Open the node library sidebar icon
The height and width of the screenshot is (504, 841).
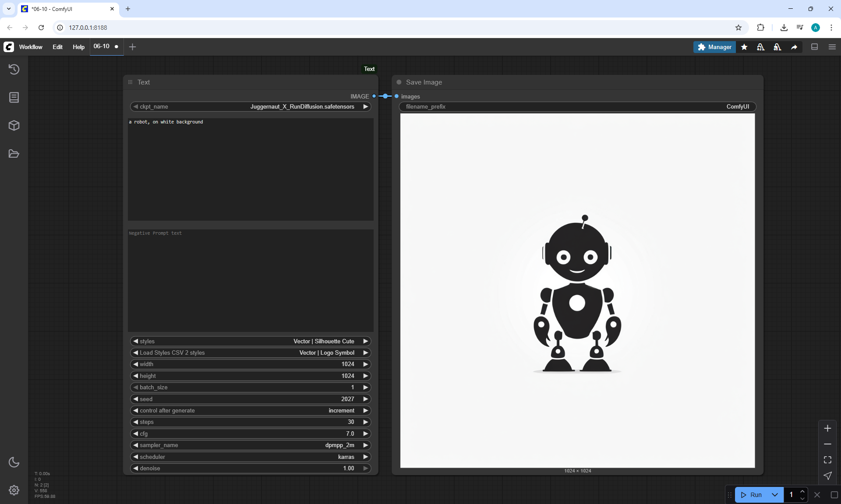coord(14,97)
